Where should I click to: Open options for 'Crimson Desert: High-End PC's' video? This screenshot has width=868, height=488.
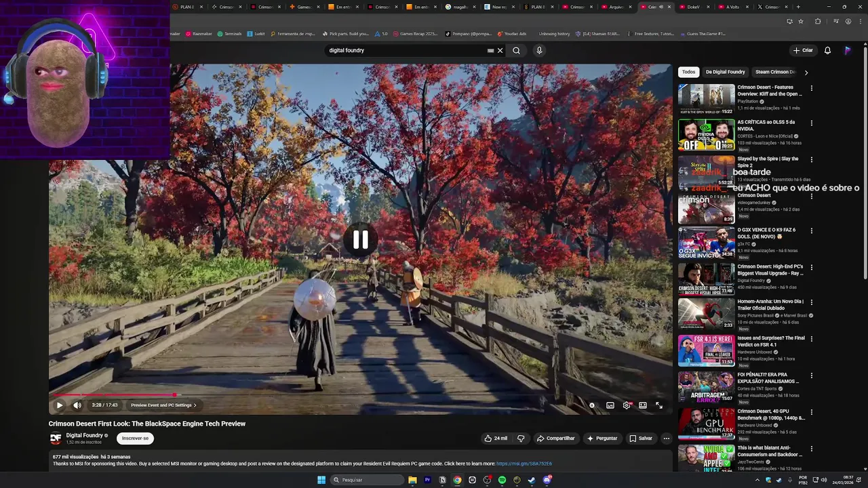[x=811, y=268]
